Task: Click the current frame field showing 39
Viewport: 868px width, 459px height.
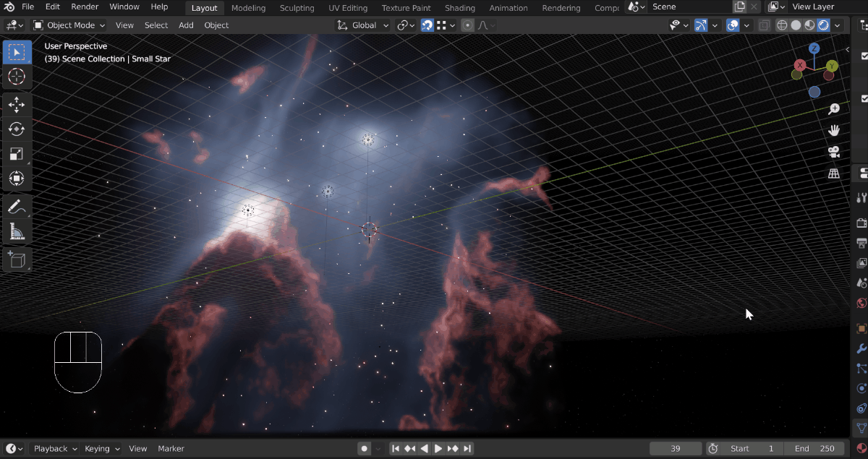Action: (676, 449)
